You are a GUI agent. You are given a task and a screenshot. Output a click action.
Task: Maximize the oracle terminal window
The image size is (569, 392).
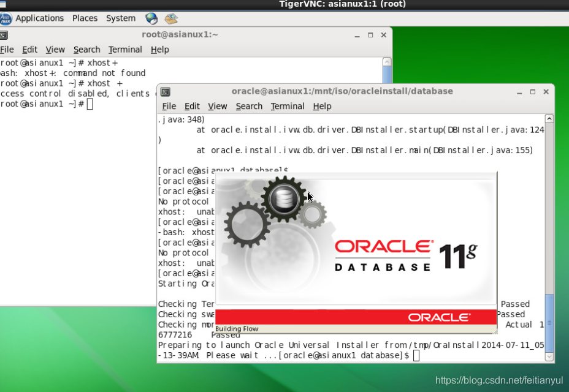[x=533, y=92]
